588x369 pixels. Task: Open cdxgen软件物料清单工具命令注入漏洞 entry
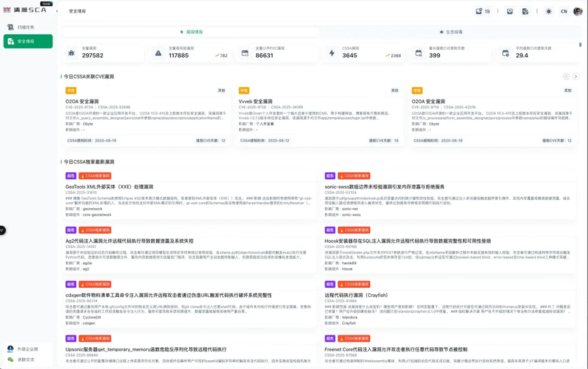[x=168, y=295]
